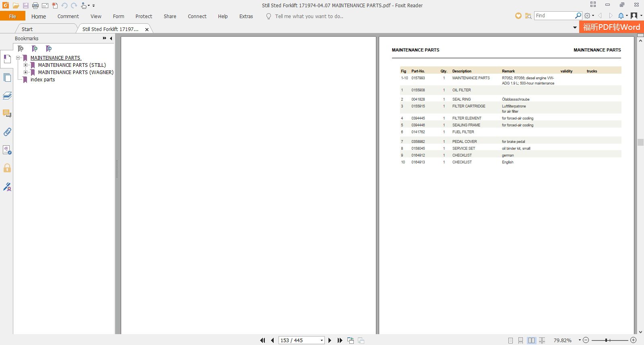
Task: Collapse the MAINTENANCE PARTS bookmark tree
Action: (x=18, y=58)
